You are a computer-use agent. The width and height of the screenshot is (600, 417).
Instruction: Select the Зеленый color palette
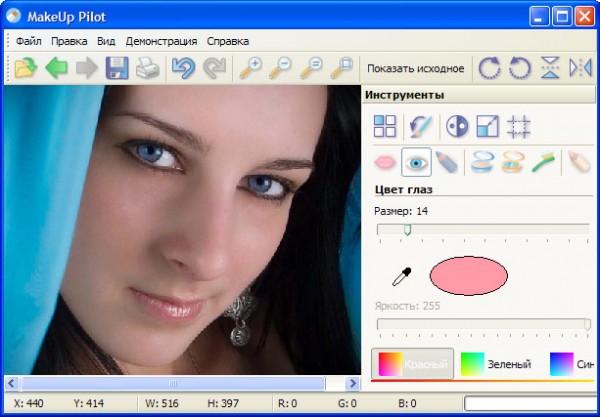496,364
